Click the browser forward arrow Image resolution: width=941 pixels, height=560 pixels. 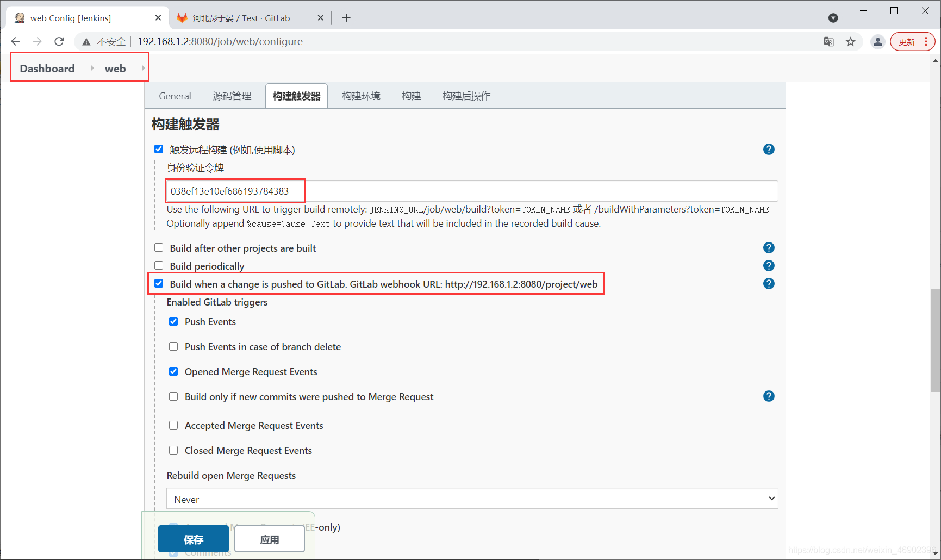point(37,41)
